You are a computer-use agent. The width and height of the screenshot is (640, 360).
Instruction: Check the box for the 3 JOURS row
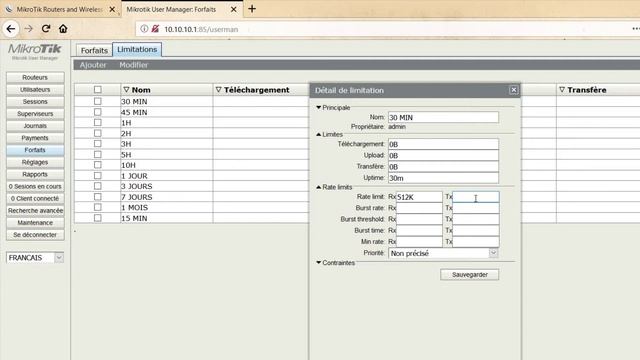(98, 186)
